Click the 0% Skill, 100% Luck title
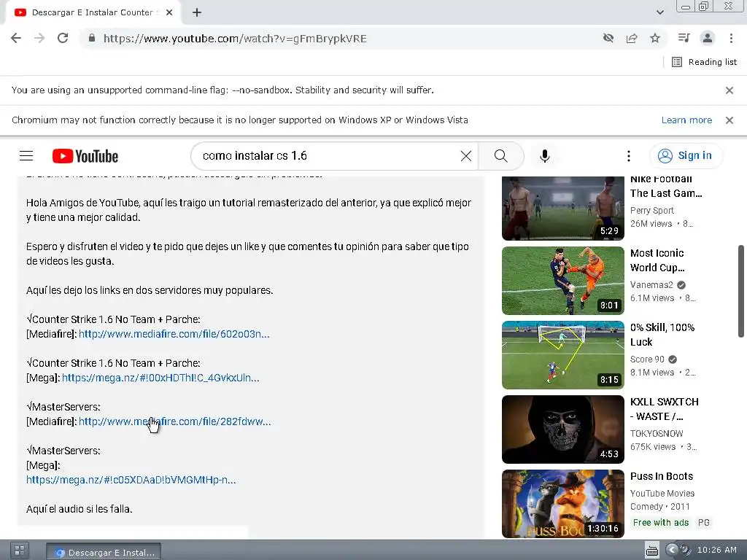 (662, 334)
